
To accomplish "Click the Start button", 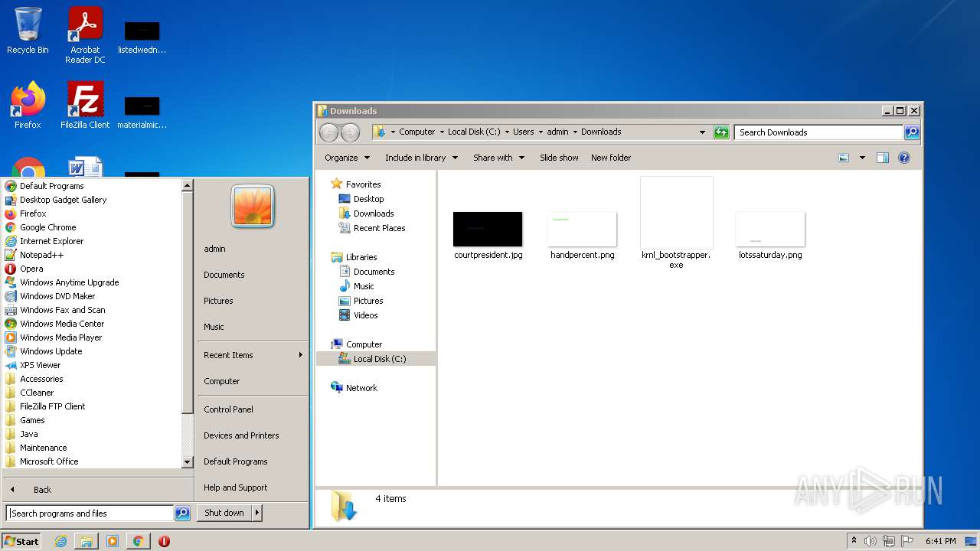I will (x=21, y=541).
